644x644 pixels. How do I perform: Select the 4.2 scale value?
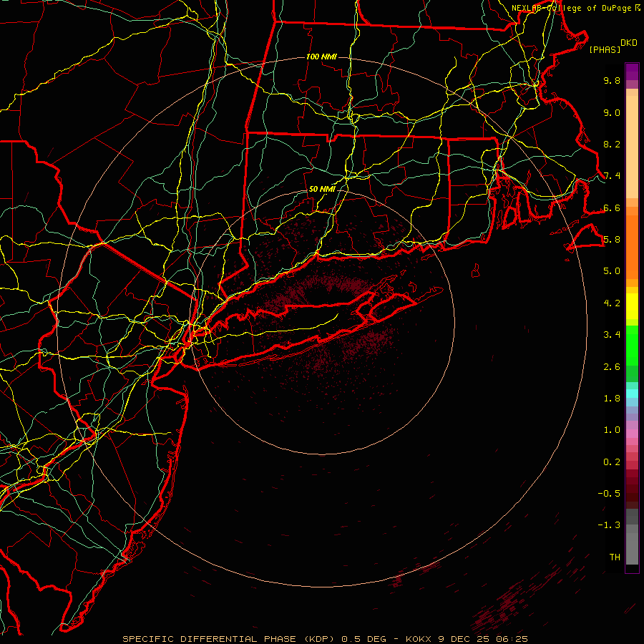pyautogui.click(x=612, y=303)
